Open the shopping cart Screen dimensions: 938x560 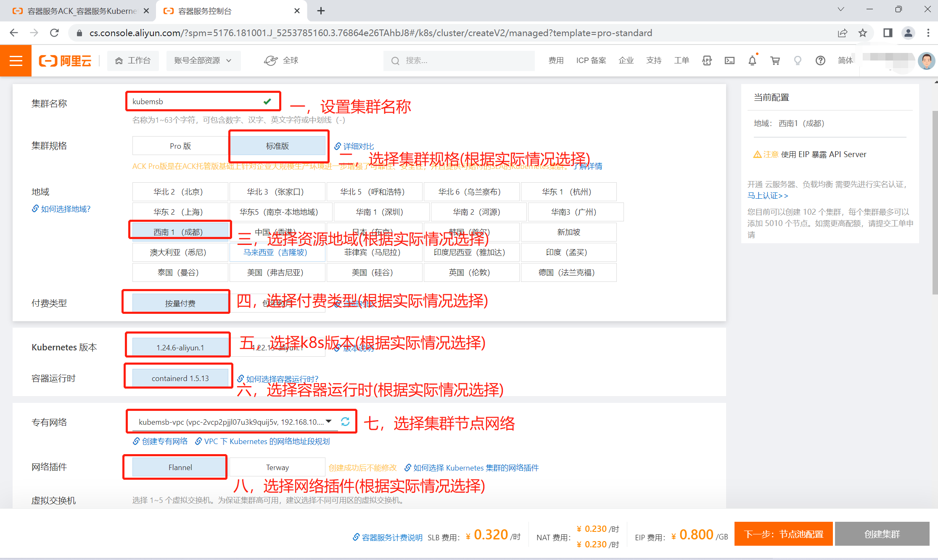tap(775, 61)
